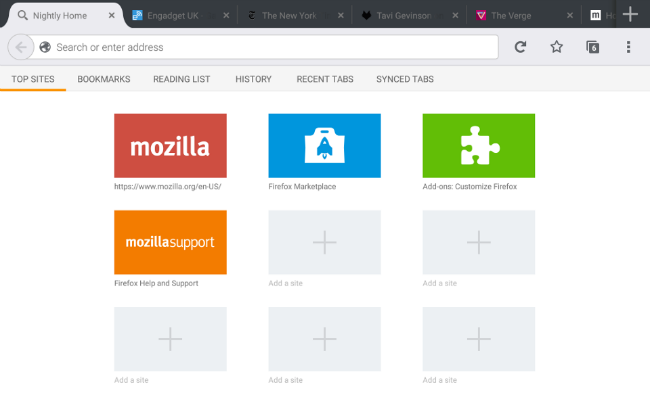This screenshot has height=409, width=650.
Task: Reload the current page
Action: [x=520, y=47]
